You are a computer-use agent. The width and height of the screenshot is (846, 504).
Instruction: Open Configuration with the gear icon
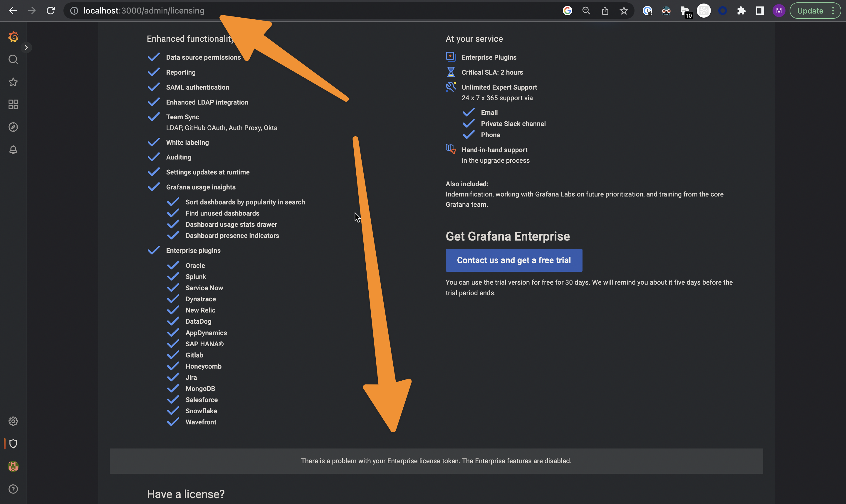coord(13,421)
